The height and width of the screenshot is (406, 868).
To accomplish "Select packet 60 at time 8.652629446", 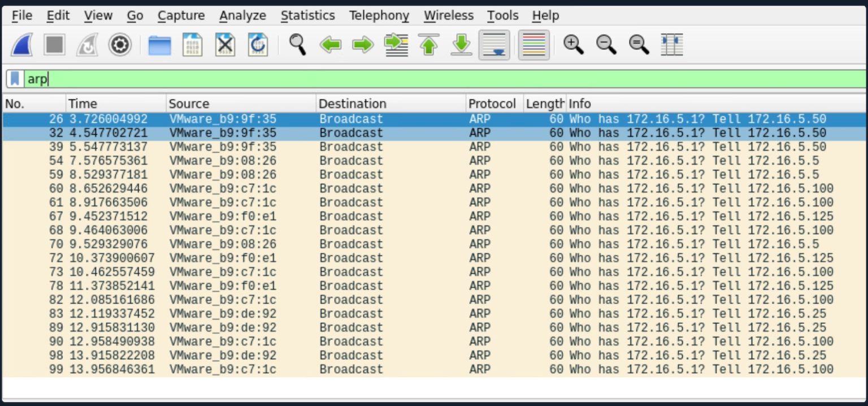I will coord(434,189).
